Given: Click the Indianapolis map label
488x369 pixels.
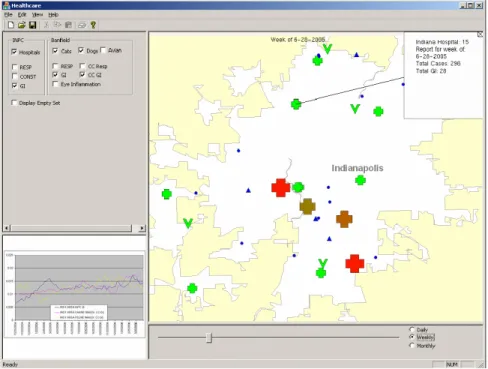Looking at the screenshot, I should click(x=357, y=168).
